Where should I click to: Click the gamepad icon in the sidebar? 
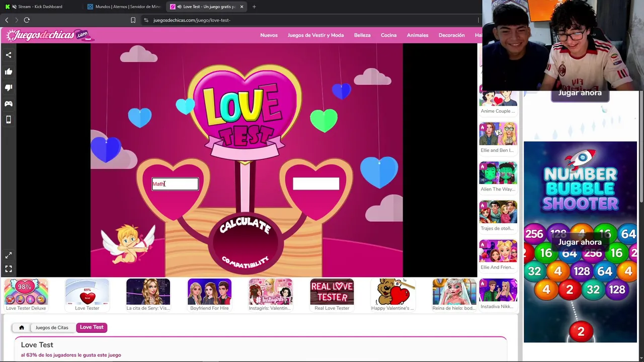(x=9, y=104)
